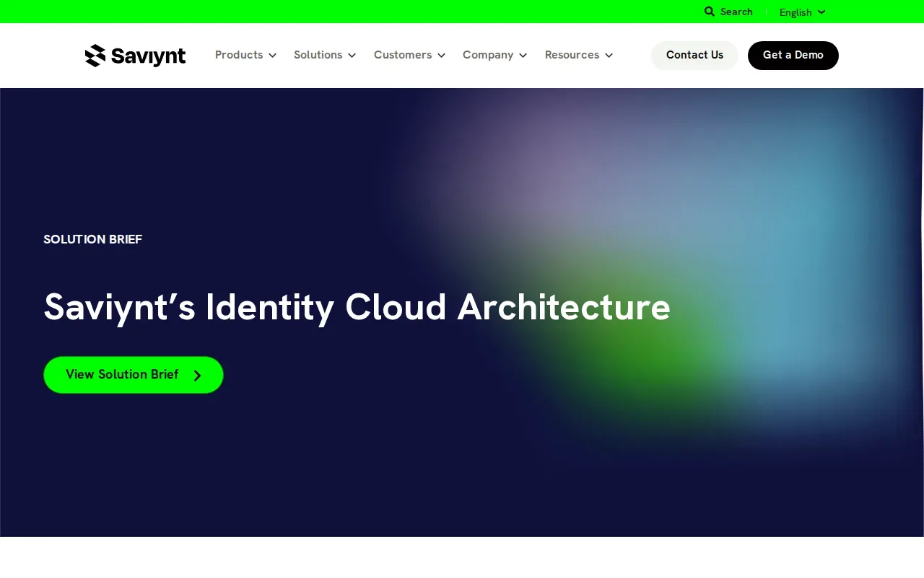Viewport: 924px width, 578px height.
Task: Expand the Company chevron arrow
Action: (x=523, y=56)
